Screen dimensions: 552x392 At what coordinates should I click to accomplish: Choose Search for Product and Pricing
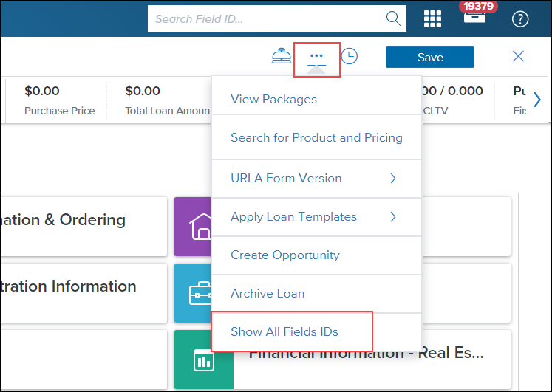click(316, 137)
